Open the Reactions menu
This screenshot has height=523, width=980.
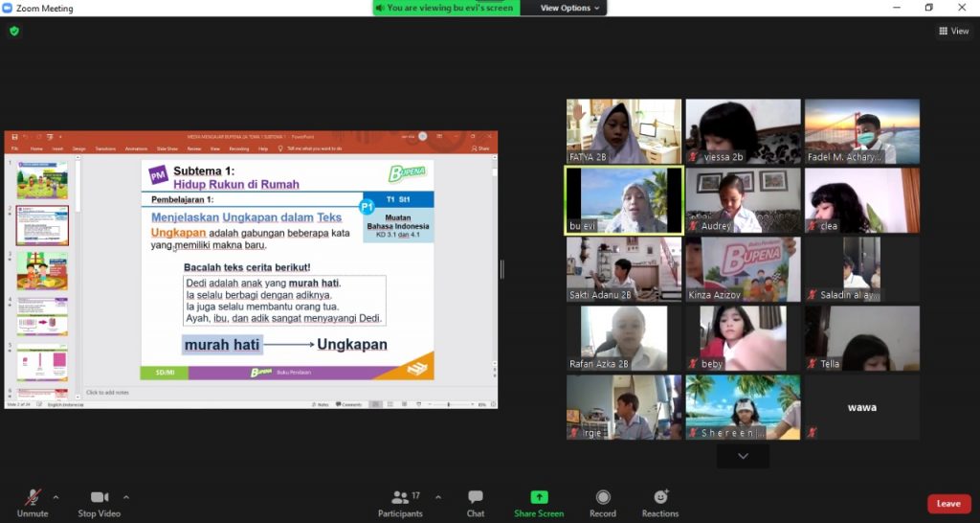[x=660, y=504]
